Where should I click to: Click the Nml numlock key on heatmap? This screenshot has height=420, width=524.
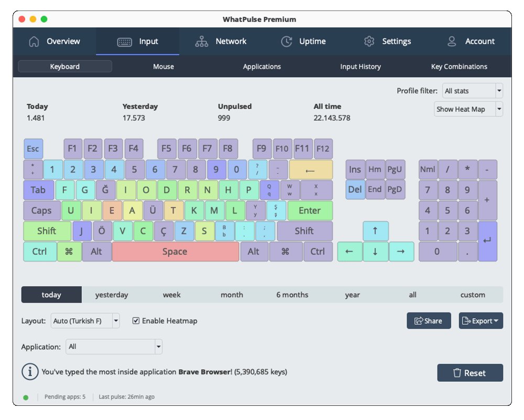[428, 169]
